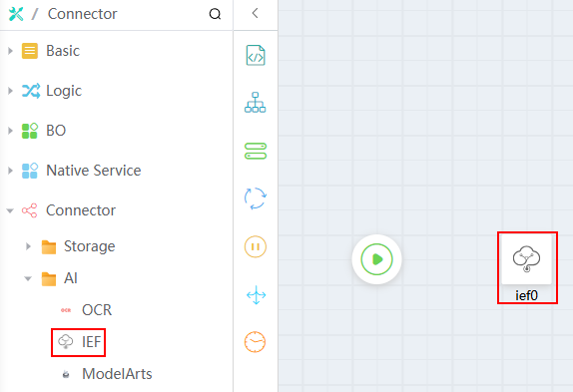Select the loop circular arrows icon
Viewport: 573px width, 392px height.
tap(256, 198)
